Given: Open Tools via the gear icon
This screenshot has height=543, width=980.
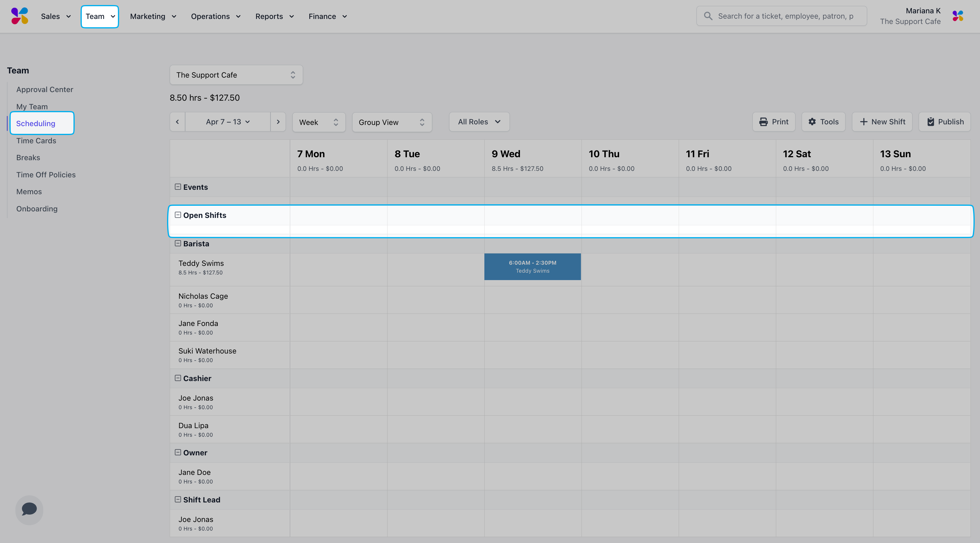Looking at the screenshot, I should (x=812, y=122).
